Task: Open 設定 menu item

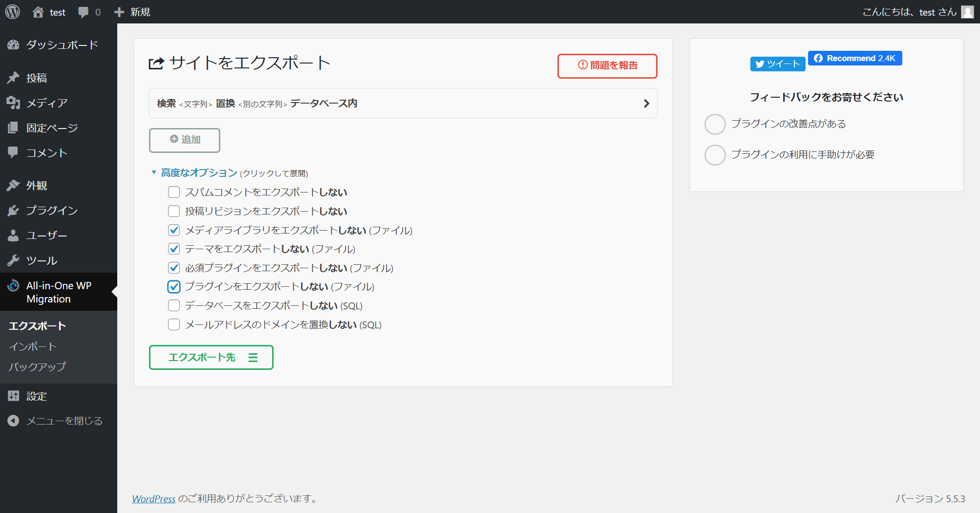Action: 59,396
